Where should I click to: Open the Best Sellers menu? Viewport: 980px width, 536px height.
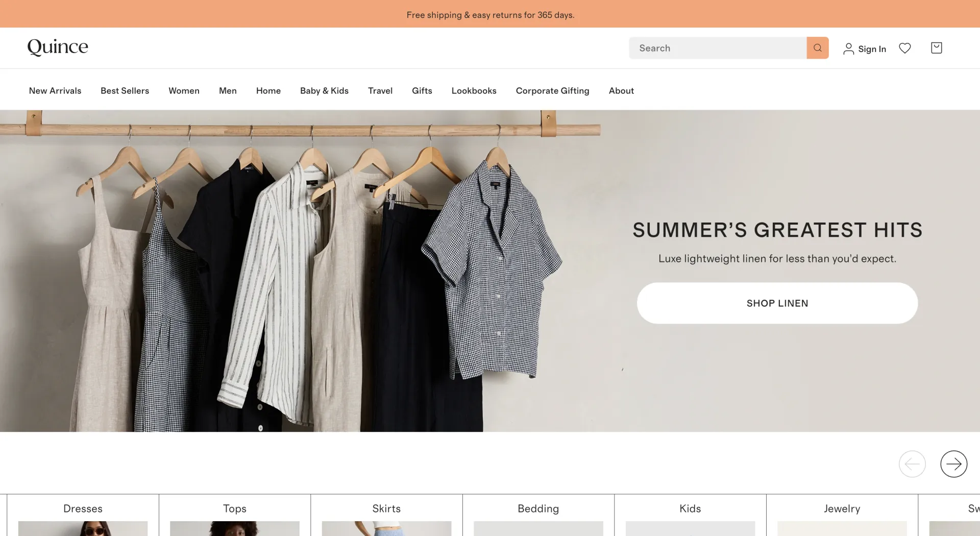[125, 90]
